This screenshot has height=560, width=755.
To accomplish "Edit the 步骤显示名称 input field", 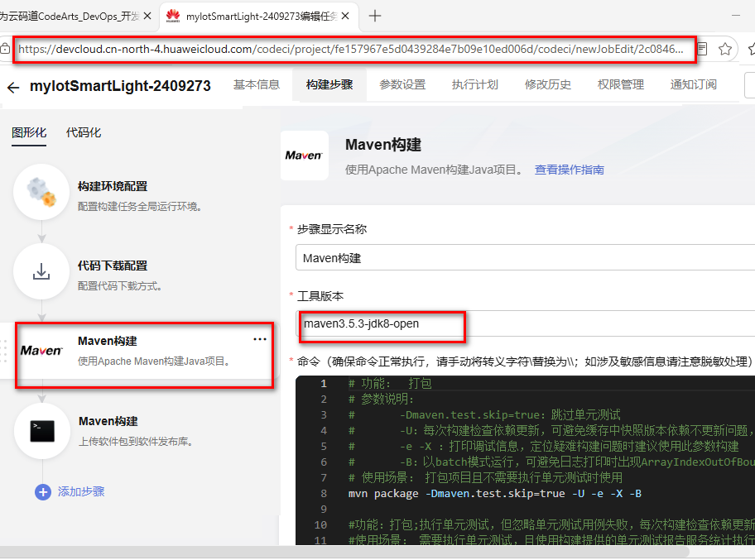I will [x=526, y=258].
